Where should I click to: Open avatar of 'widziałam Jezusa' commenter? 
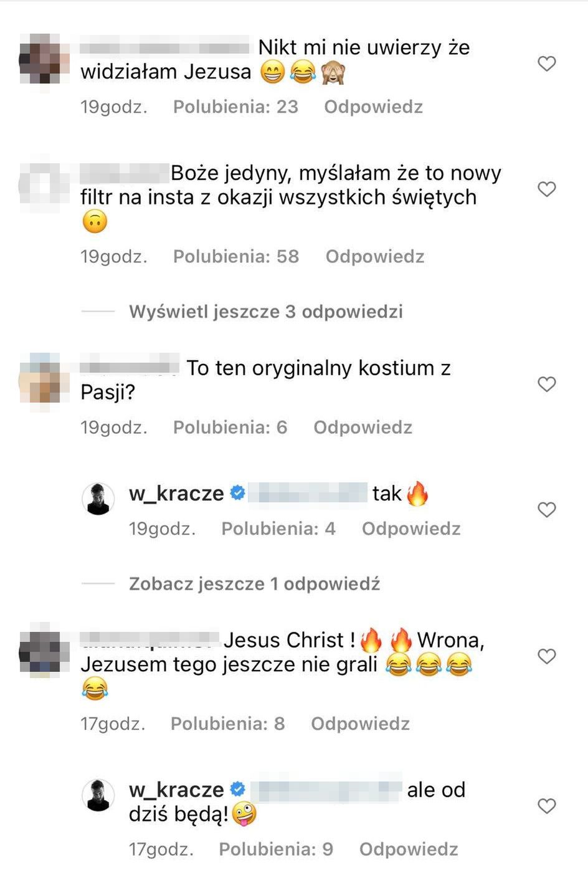point(44,59)
